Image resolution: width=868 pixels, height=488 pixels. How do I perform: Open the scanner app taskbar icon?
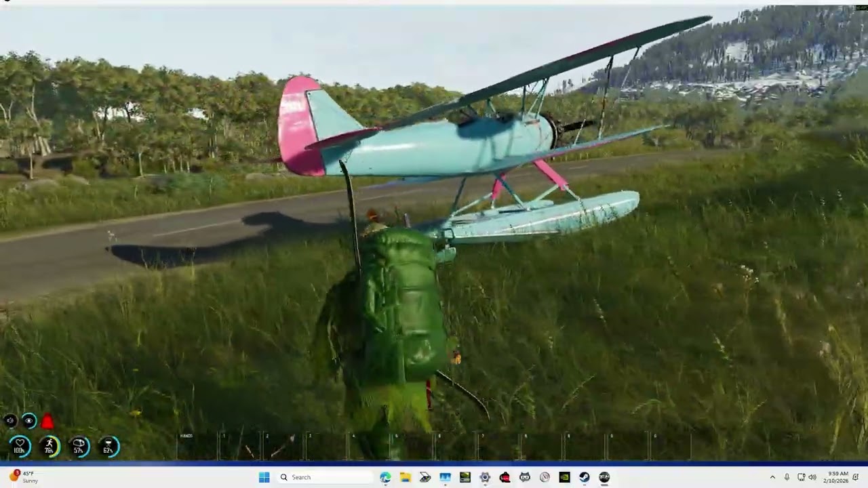tap(425, 477)
